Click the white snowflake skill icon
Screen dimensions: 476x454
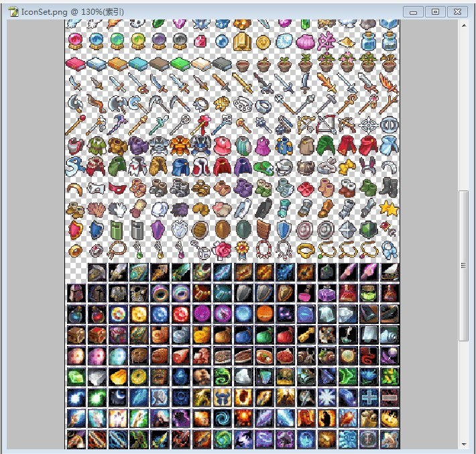coord(327,398)
